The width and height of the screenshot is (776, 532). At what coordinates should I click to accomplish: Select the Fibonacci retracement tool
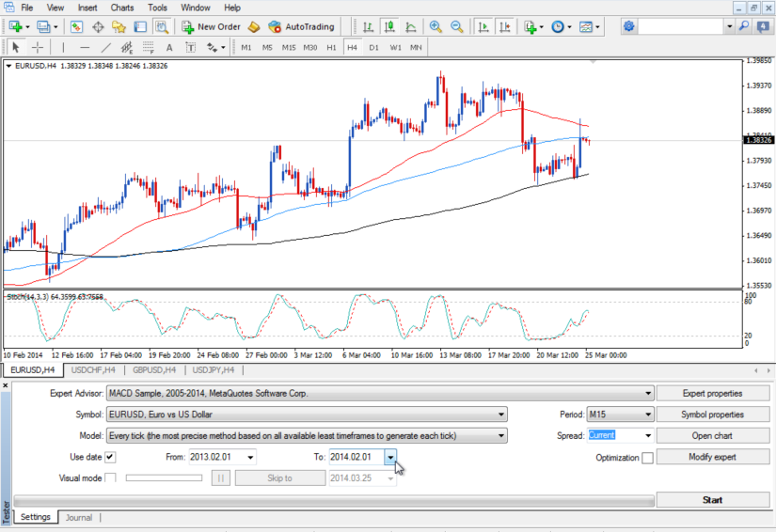pos(148,47)
